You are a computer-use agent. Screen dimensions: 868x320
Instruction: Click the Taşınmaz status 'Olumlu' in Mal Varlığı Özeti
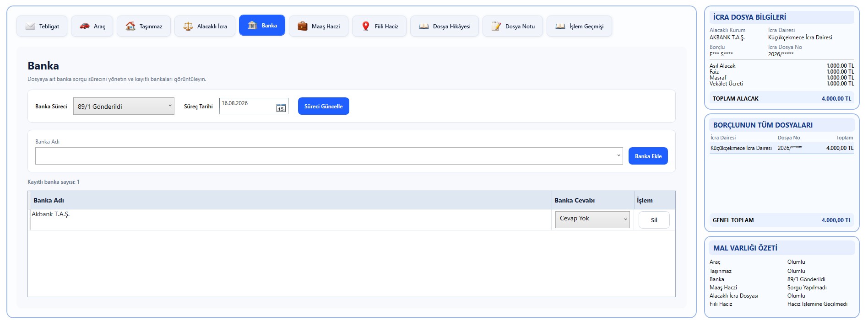796,271
